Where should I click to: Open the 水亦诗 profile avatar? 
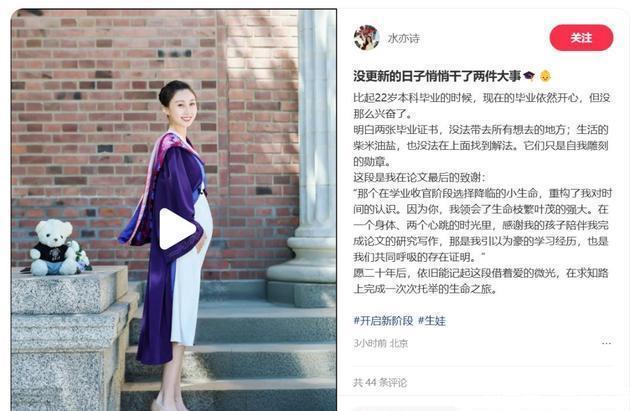[x=366, y=38]
